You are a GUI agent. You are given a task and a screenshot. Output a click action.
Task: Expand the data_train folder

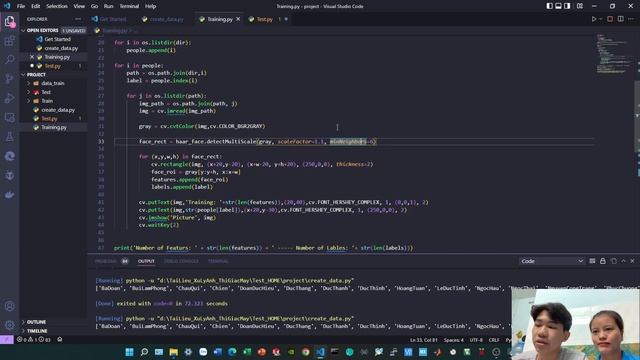[29, 83]
